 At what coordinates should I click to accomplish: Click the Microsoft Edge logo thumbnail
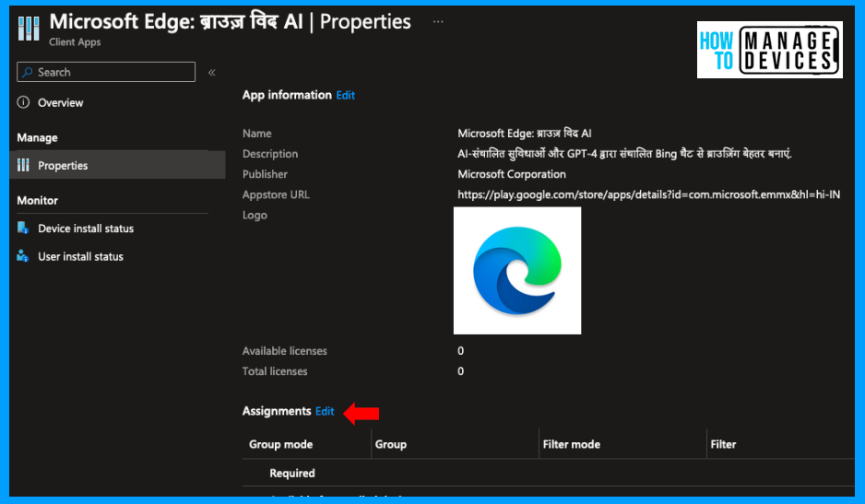point(517,271)
